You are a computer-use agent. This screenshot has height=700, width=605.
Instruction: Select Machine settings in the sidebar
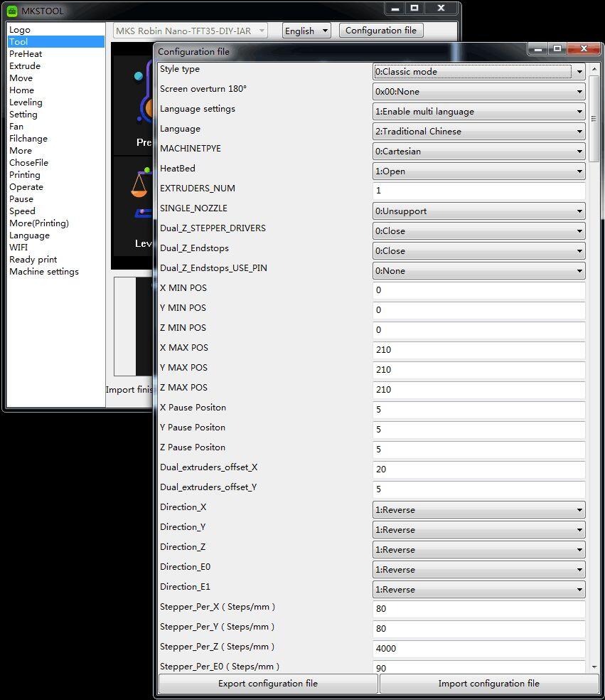[x=44, y=271]
